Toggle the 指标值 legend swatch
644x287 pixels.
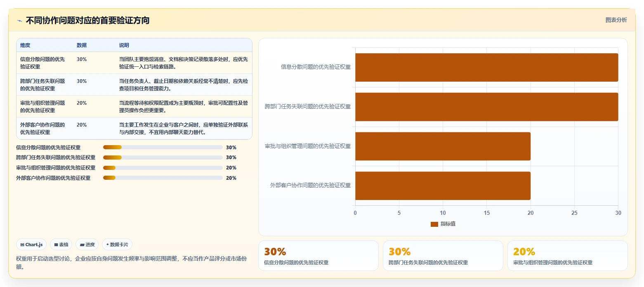(x=434, y=224)
